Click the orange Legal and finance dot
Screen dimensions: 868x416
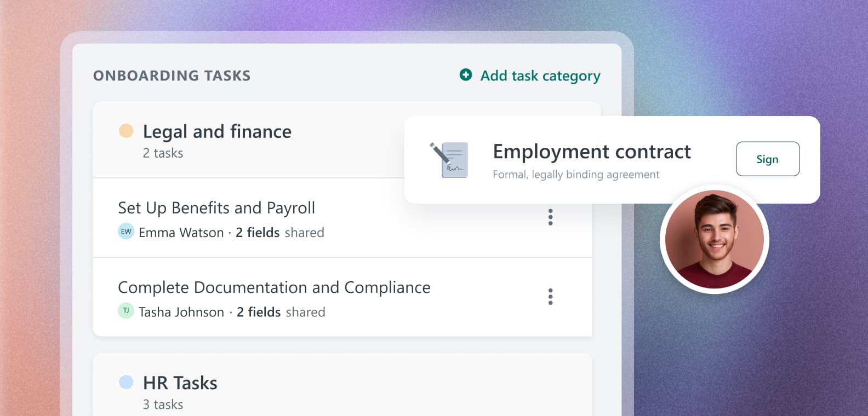pos(126,131)
